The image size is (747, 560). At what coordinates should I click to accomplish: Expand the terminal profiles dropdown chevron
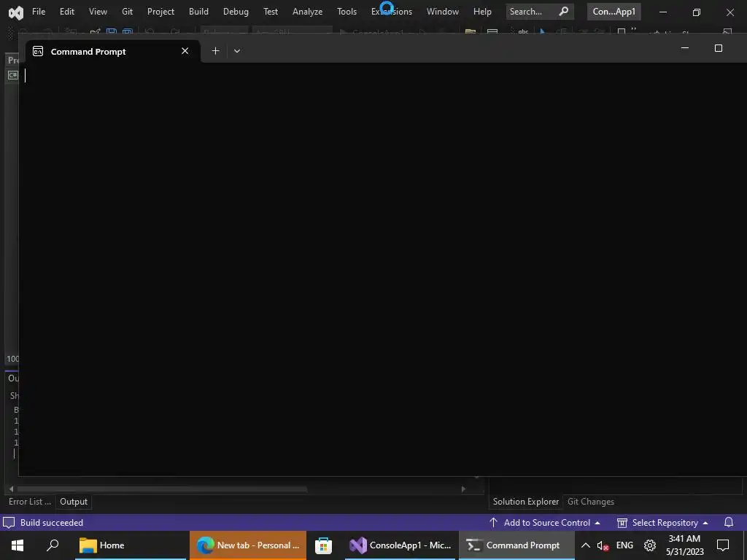click(237, 51)
